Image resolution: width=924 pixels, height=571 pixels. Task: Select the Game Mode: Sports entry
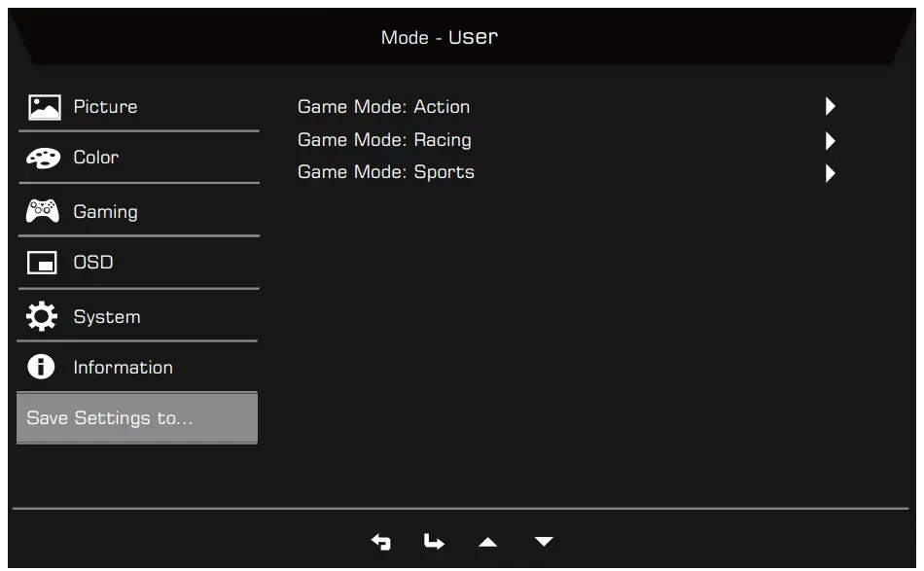385,172
